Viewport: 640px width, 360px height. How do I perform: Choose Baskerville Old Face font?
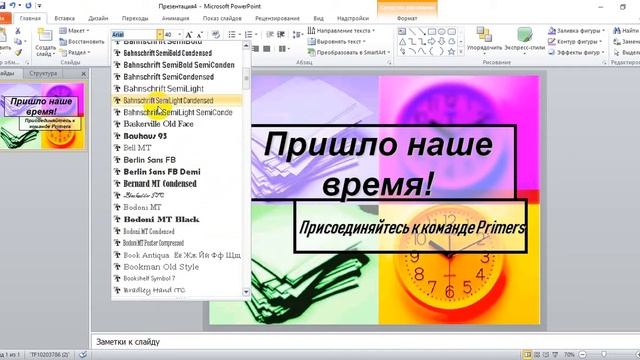[x=177, y=124]
